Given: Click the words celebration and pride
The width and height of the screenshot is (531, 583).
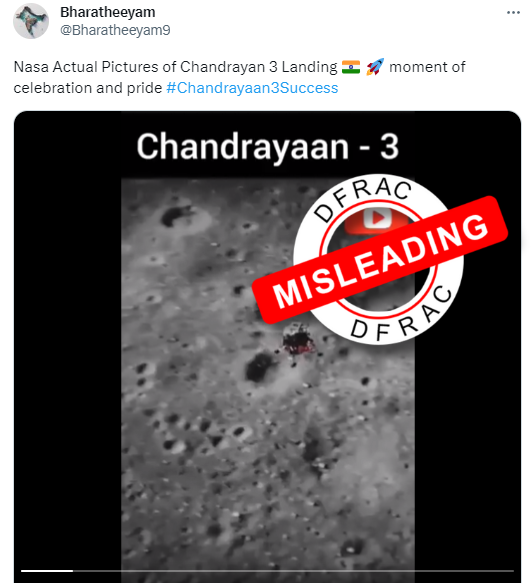Looking at the screenshot, I should pyautogui.click(x=88, y=88).
